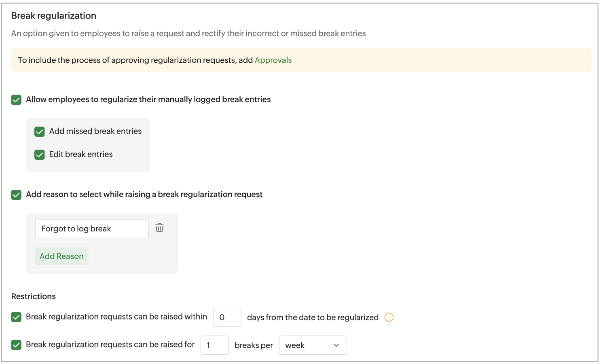Image resolution: width=601 pixels, height=364 pixels.
Task: Open the Approvals link
Action: click(x=273, y=60)
